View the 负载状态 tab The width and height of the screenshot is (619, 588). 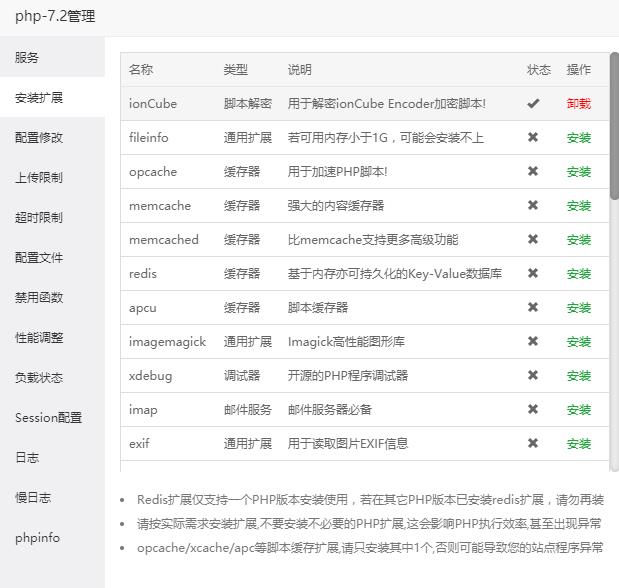pyautogui.click(x=52, y=378)
